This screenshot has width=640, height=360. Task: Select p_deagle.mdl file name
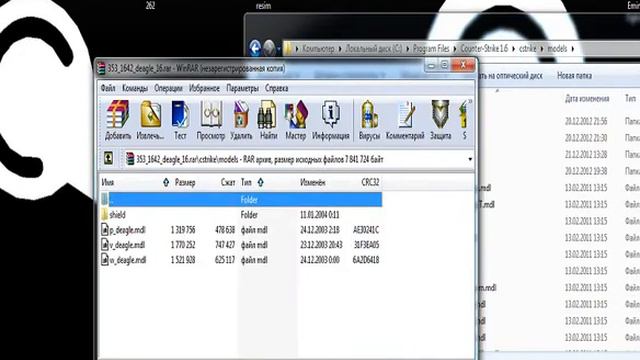(127, 230)
